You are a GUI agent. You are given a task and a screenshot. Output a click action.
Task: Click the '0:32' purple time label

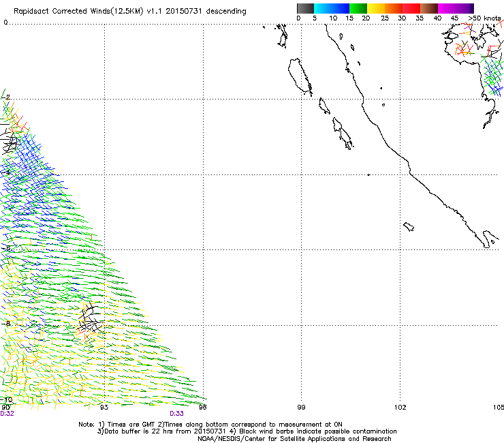7,414
